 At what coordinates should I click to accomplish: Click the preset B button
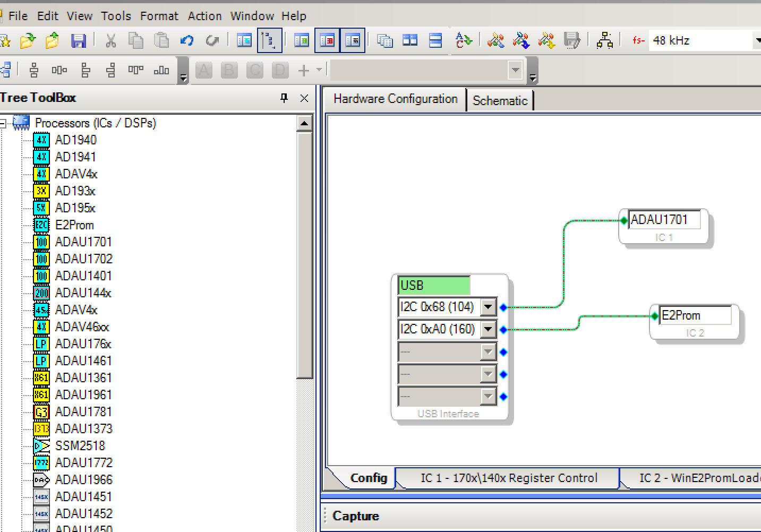coord(229,70)
